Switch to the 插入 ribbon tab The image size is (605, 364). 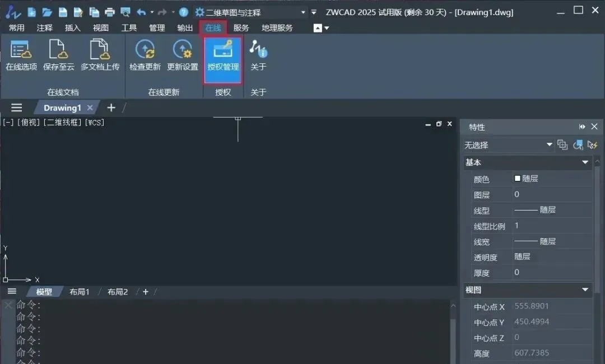pos(72,28)
